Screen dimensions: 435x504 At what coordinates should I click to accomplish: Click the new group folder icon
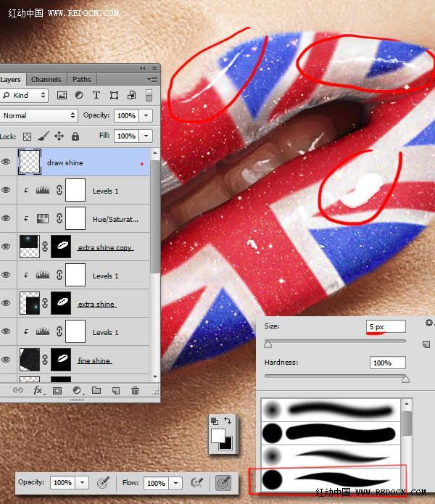pyautogui.click(x=96, y=390)
